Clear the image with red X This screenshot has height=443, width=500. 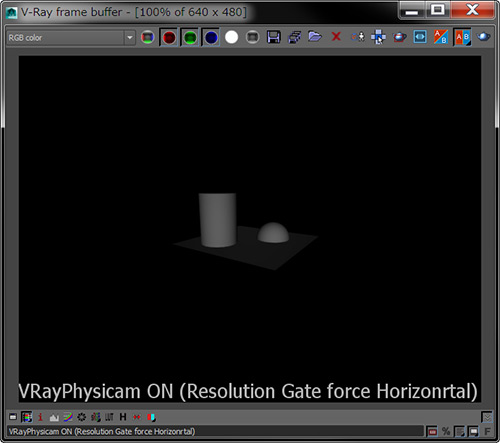click(336, 36)
